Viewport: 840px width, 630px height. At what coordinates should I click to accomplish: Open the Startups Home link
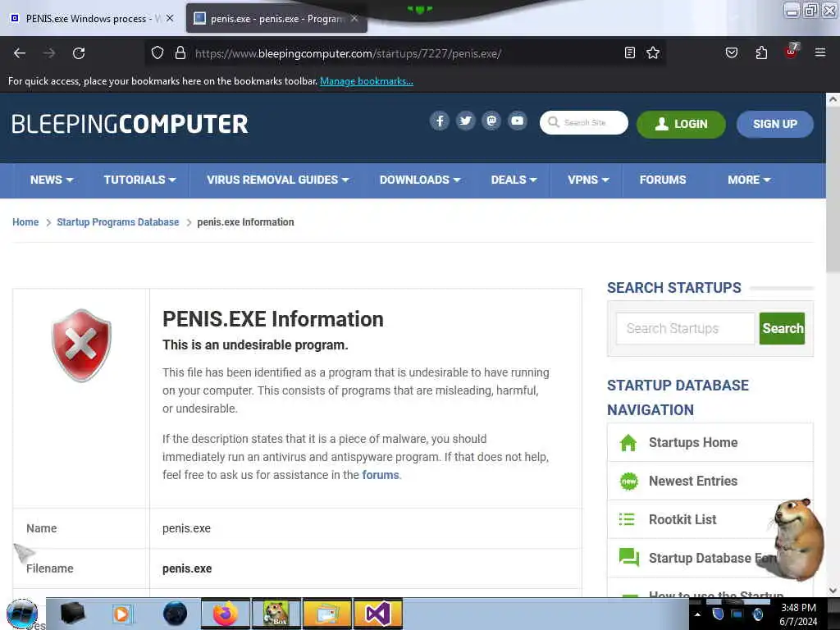click(x=693, y=442)
